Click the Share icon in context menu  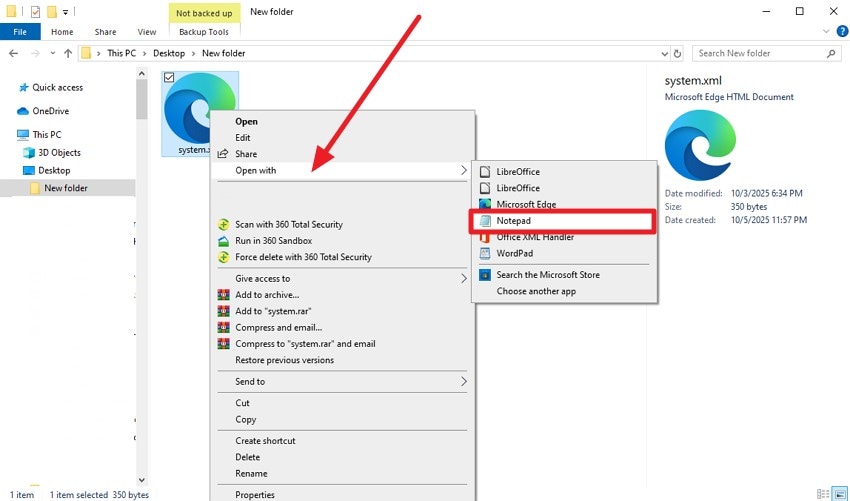[x=223, y=154]
